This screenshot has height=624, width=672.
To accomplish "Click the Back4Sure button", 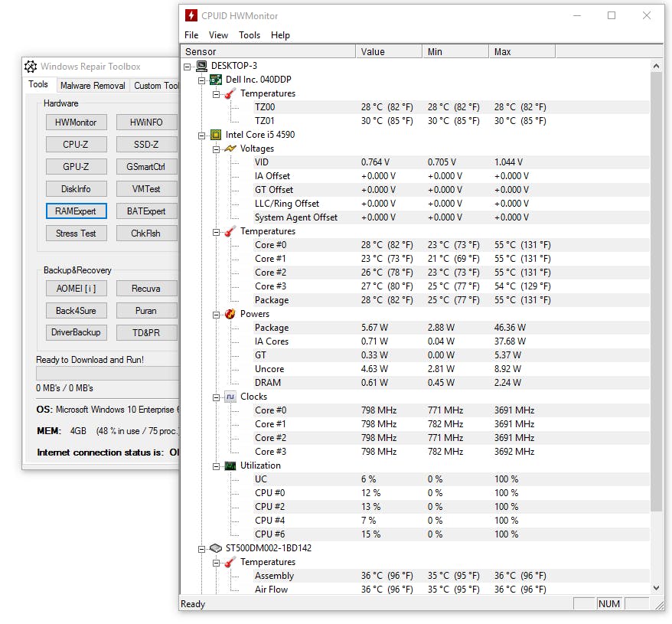I will click(76, 311).
